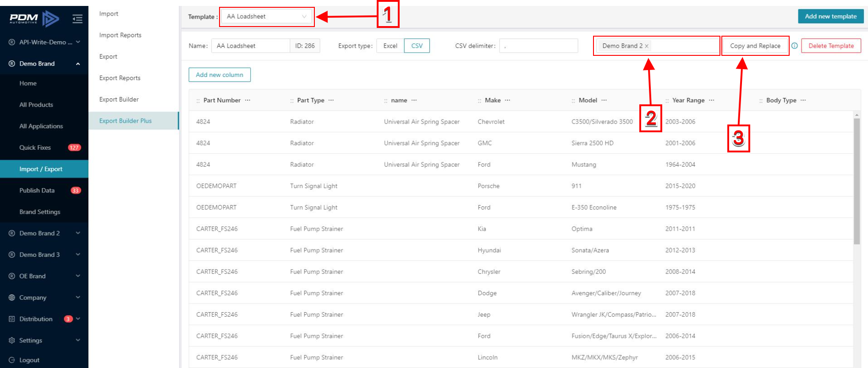868x368 pixels.
Task: Click the scrollbar up arrow
Action: [857, 115]
